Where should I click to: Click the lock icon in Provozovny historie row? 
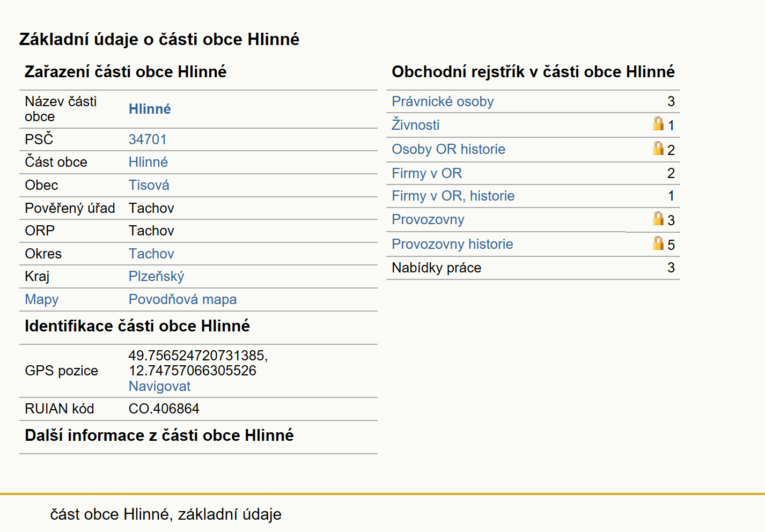(658, 243)
